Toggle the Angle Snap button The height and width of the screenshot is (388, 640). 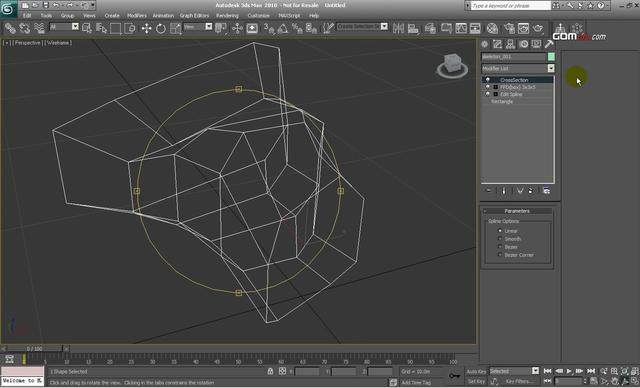[x=282, y=28]
